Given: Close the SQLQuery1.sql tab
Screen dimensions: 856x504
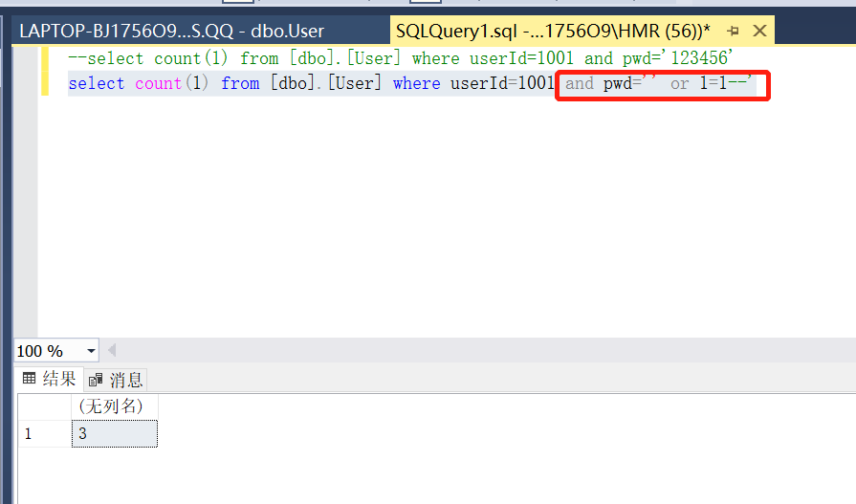Looking at the screenshot, I should coord(759,32).
